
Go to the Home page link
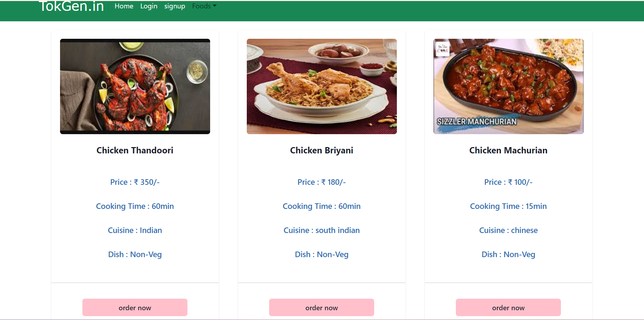[124, 6]
